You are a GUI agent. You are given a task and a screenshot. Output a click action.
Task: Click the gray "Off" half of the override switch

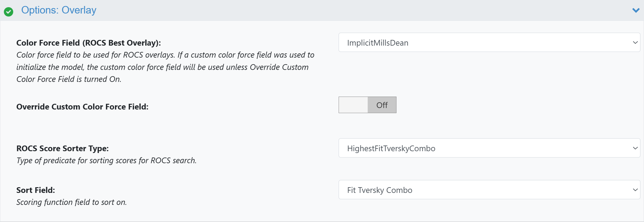coord(382,105)
